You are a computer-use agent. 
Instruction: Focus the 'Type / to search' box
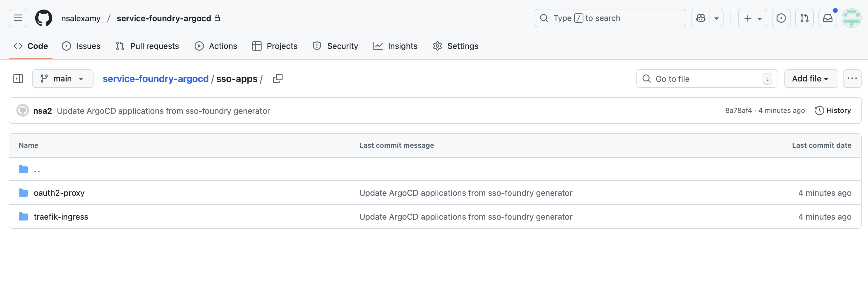point(610,18)
